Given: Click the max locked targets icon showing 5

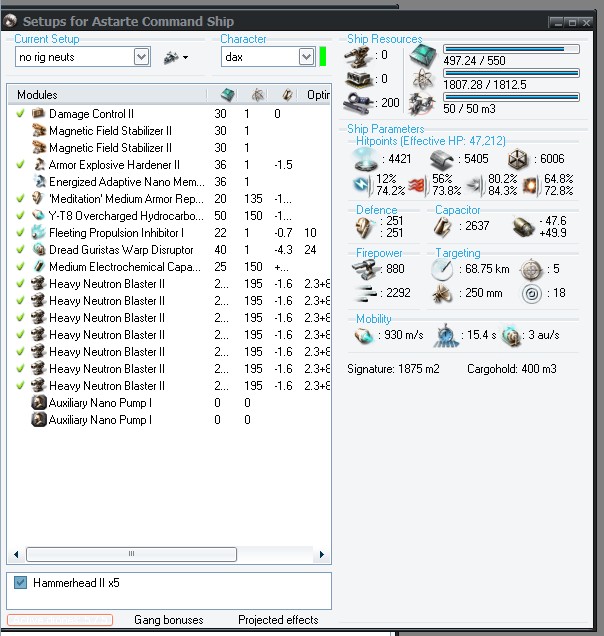Looking at the screenshot, I should click(531, 270).
